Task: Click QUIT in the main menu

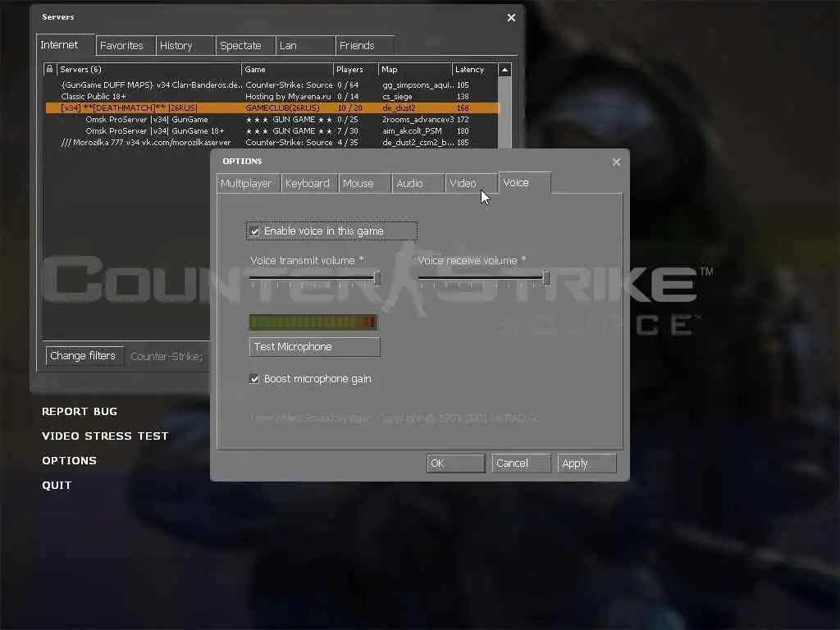Action: pos(57,486)
